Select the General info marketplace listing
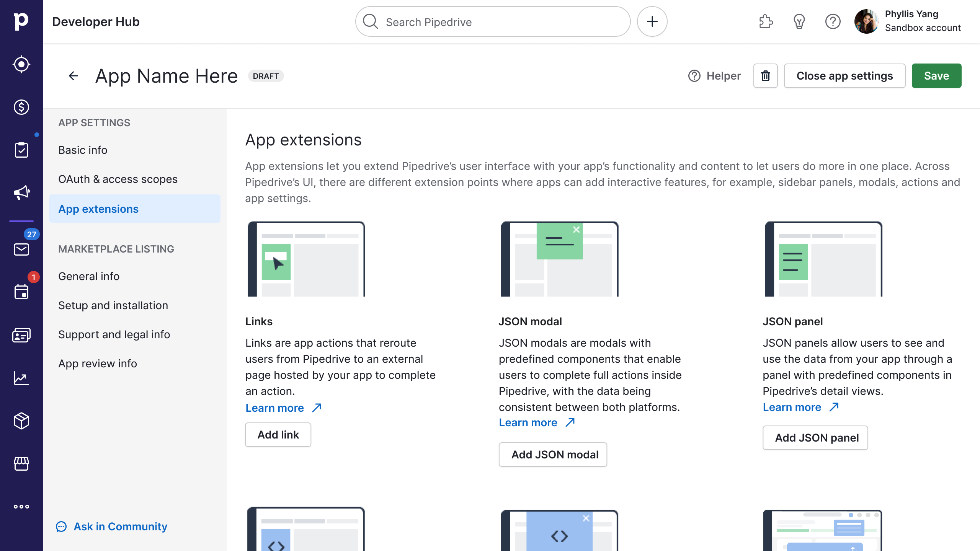 point(89,276)
